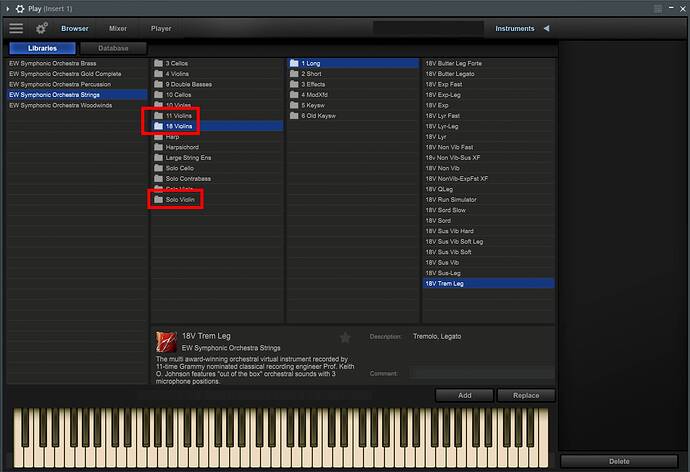Open the Harp folder icon
The height and width of the screenshot is (472, 690).
coord(158,137)
